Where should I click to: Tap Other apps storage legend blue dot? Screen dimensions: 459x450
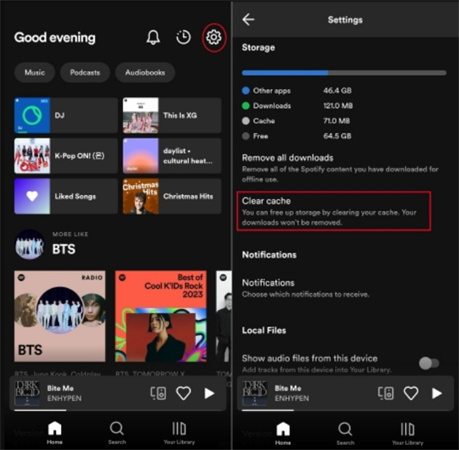coord(246,90)
